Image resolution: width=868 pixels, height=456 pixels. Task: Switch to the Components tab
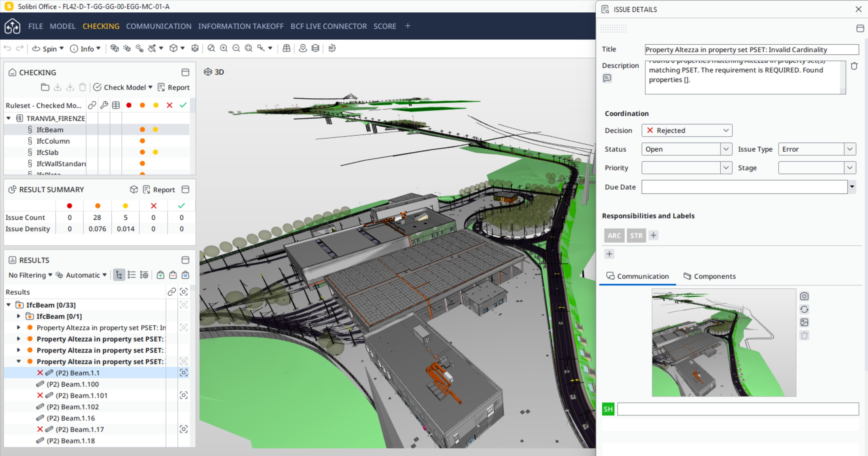pos(710,276)
